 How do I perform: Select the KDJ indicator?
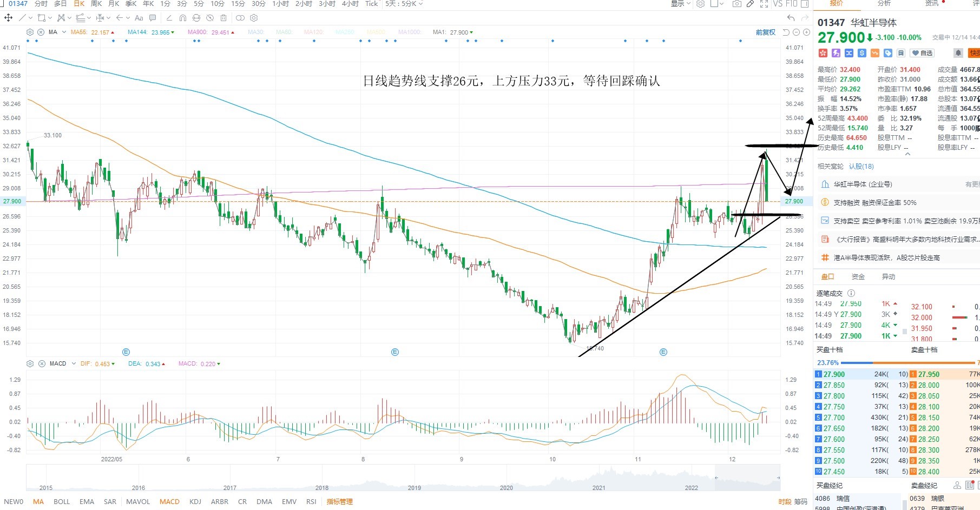coord(195,502)
